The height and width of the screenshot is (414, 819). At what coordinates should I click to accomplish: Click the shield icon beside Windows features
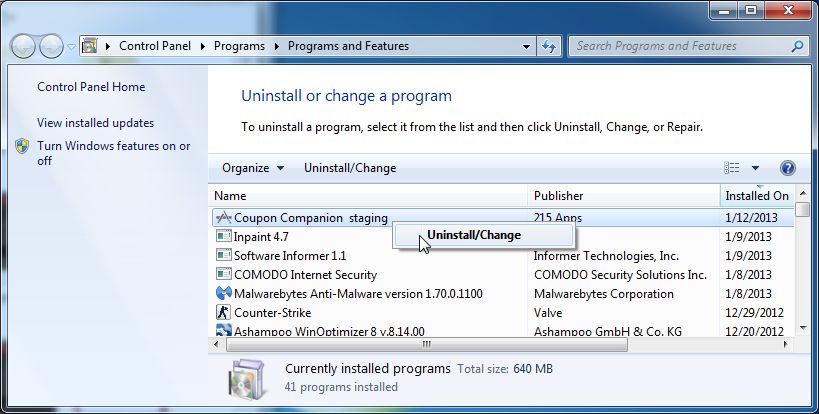[x=22, y=146]
